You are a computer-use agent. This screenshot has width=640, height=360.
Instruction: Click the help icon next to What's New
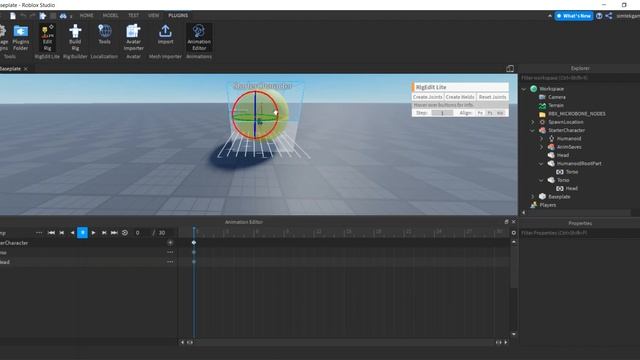click(x=599, y=16)
